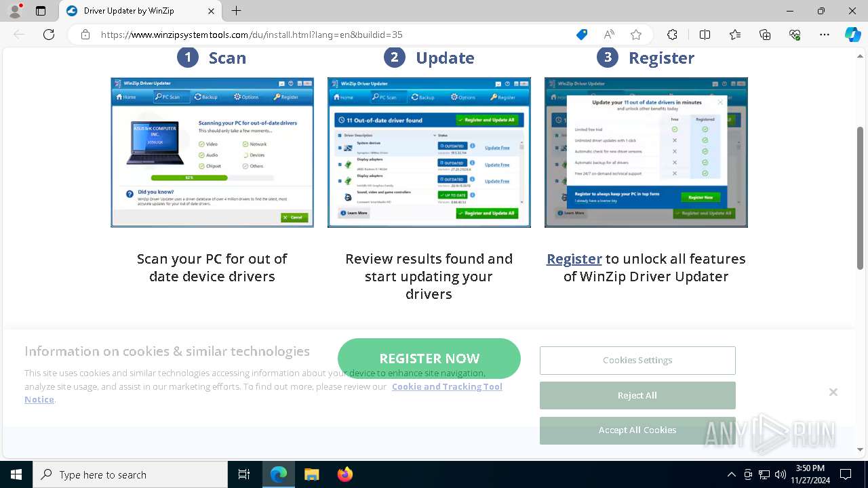
Task: Click the Scan step screenshot thumbnail
Action: (212, 152)
